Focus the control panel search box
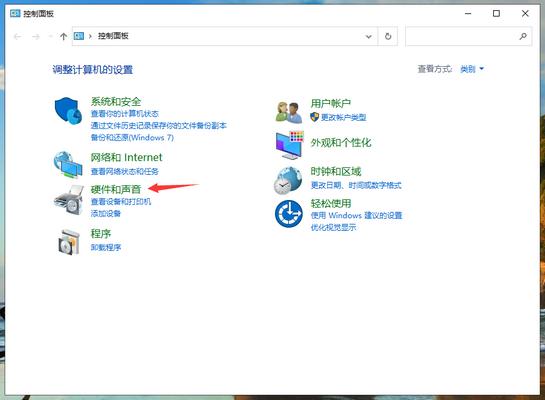Screen dimensions: 545x400 (468, 36)
